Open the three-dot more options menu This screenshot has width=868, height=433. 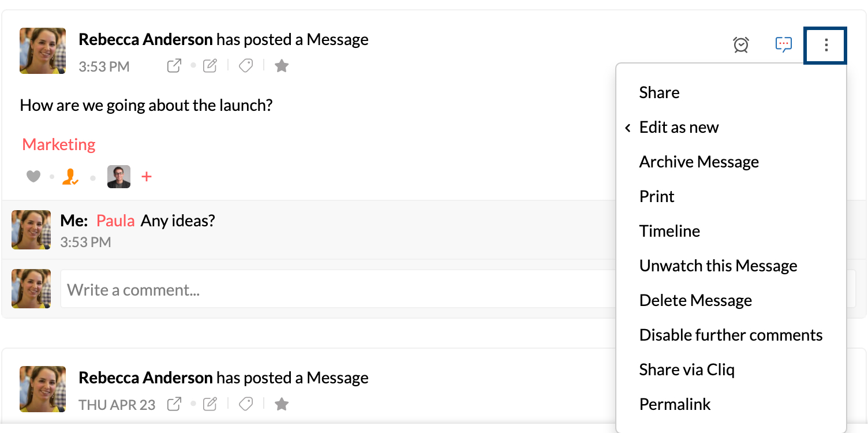tap(826, 44)
